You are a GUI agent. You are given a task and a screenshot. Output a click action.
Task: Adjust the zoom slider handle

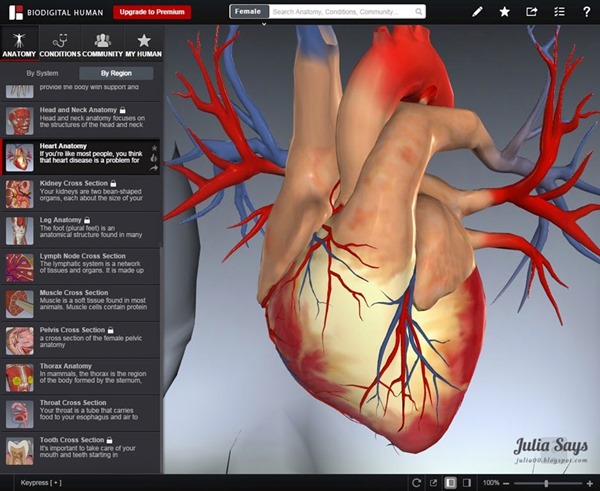click(546, 482)
